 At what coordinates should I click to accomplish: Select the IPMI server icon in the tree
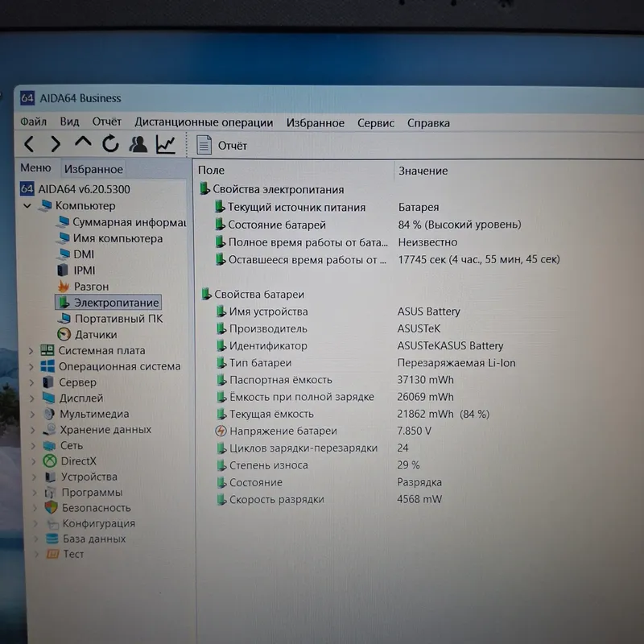(63, 270)
